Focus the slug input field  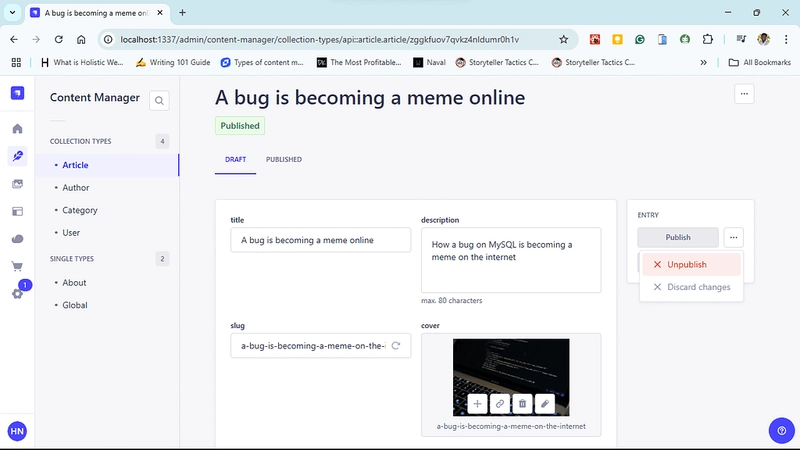(x=320, y=346)
